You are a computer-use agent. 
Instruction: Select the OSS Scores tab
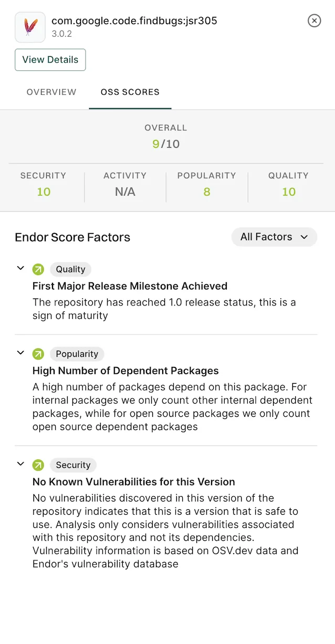click(130, 92)
